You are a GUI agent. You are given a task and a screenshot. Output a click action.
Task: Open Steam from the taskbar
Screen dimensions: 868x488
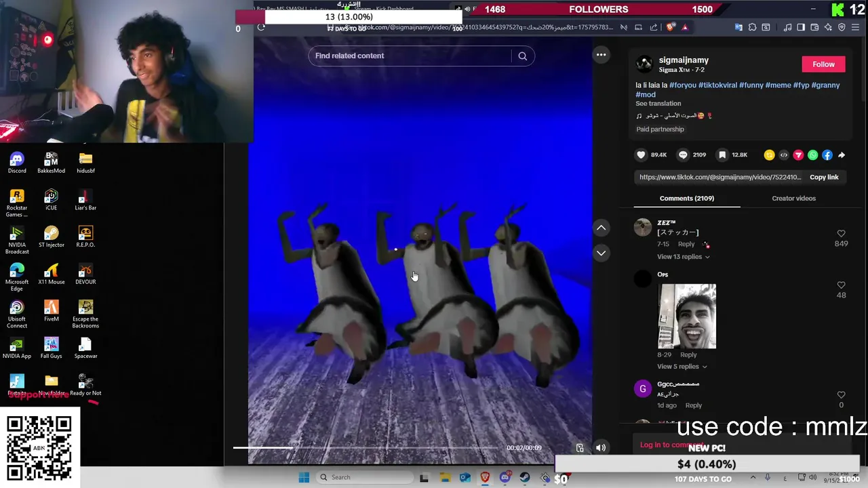coord(524,477)
